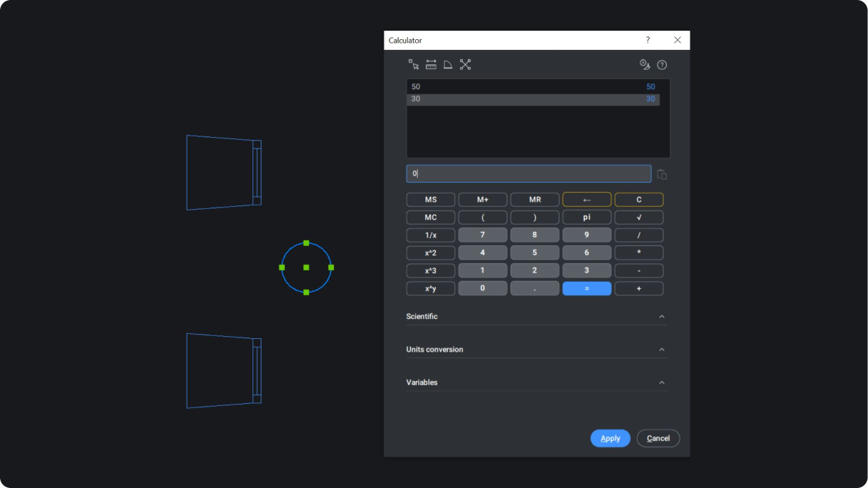Click the blue result value 50

coord(650,87)
